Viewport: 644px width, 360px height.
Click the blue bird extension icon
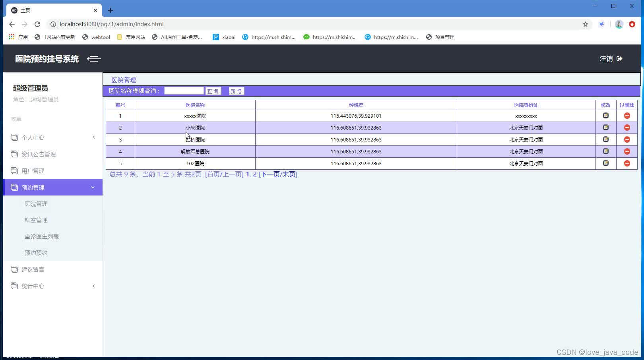click(x=602, y=24)
